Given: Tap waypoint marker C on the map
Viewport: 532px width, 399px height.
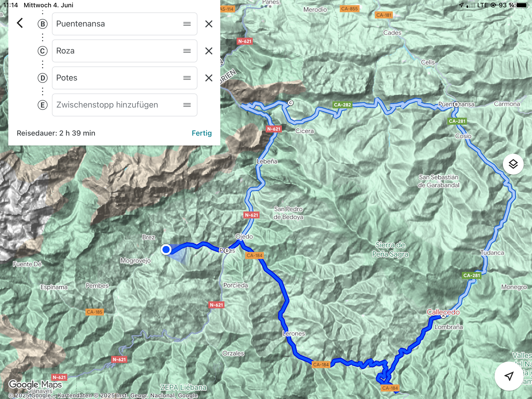Looking at the screenshot, I should coord(290,103).
